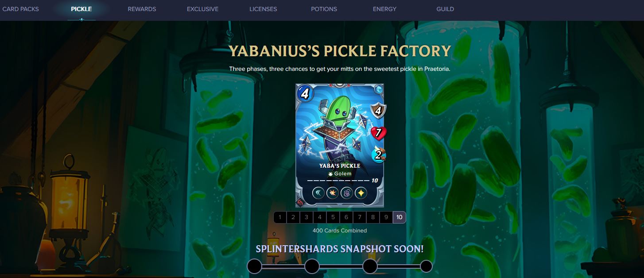644x278 pixels.
Task: Click the red edition logo at card bottom-left
Action: click(300, 203)
